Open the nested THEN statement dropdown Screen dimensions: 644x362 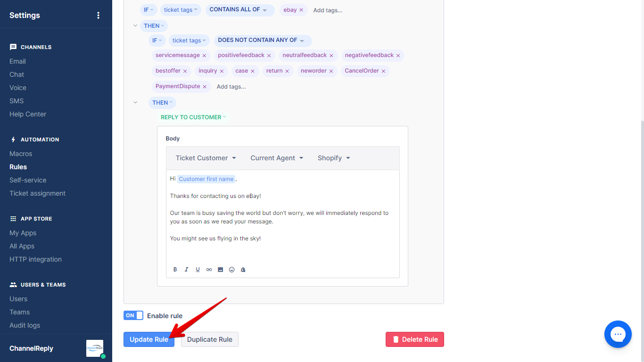click(162, 102)
